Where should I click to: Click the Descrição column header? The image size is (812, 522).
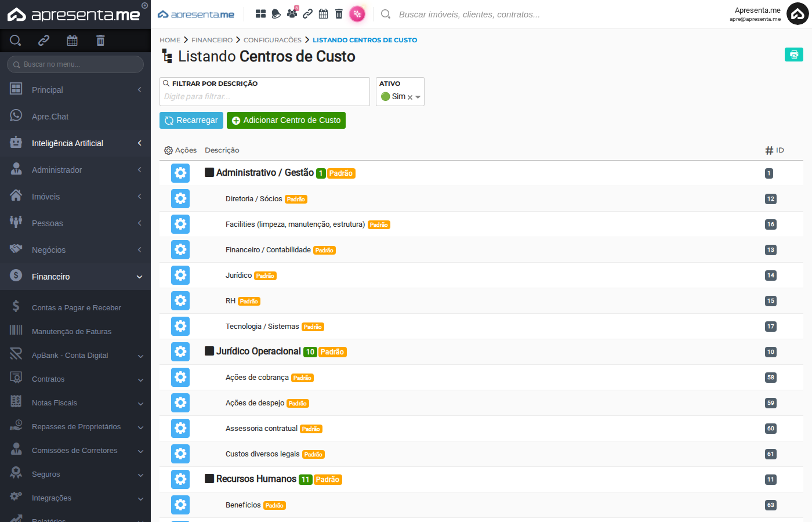(x=222, y=150)
